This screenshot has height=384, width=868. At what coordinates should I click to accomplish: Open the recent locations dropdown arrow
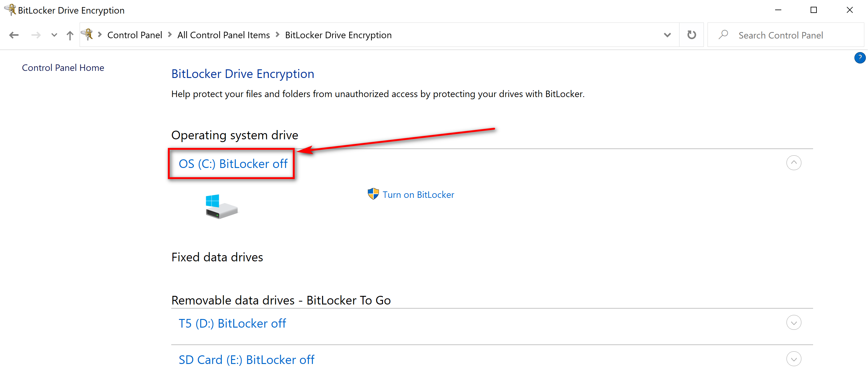pyautogui.click(x=54, y=35)
